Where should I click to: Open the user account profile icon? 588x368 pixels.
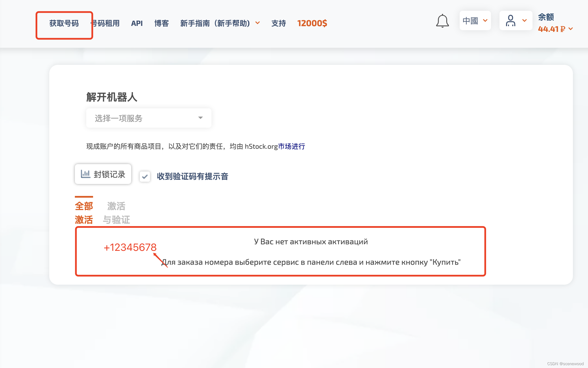(510, 20)
